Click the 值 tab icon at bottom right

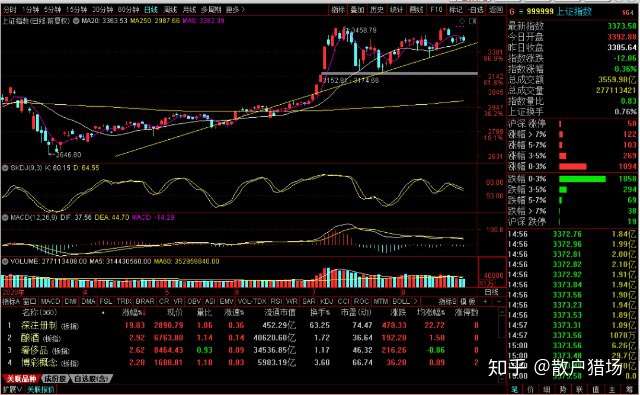pyautogui.click(x=596, y=390)
